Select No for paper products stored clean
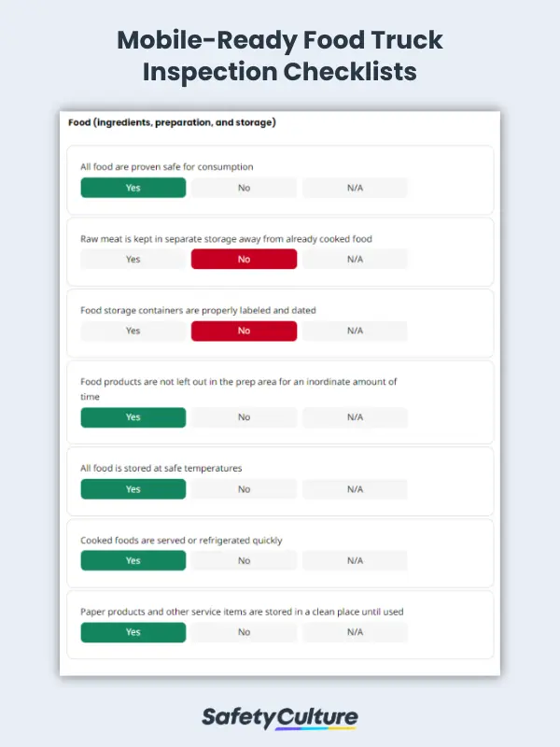560x747 pixels. pos(244,632)
